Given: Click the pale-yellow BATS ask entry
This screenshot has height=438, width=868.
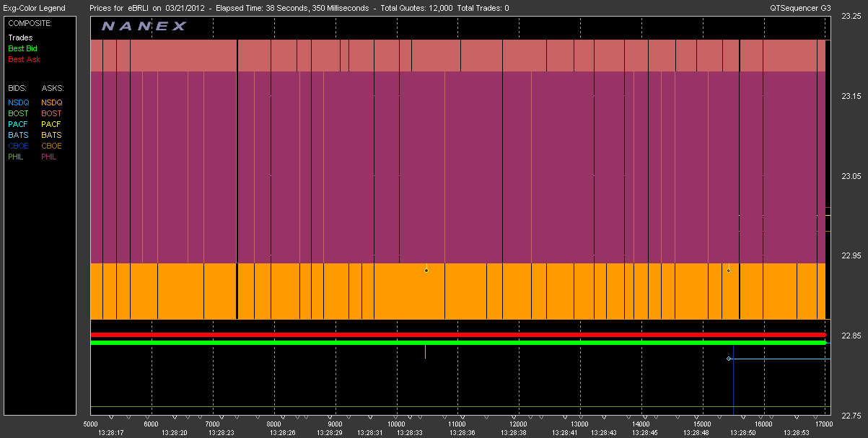Looking at the screenshot, I should (52, 135).
